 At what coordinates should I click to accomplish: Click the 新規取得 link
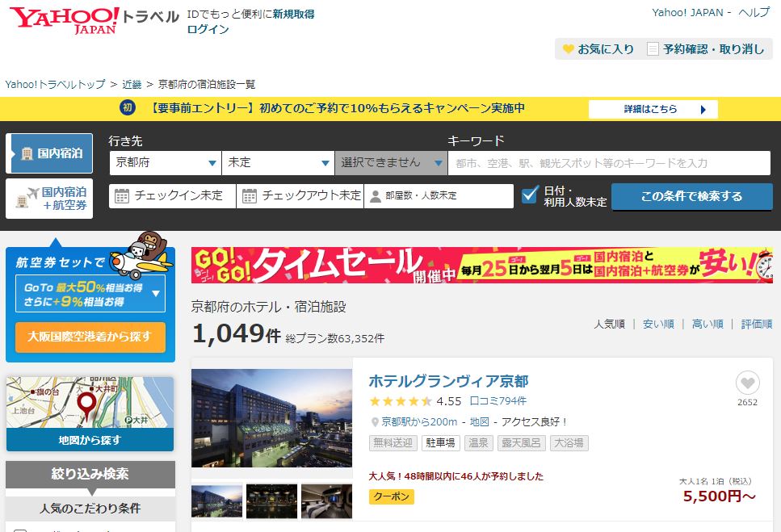coord(293,14)
